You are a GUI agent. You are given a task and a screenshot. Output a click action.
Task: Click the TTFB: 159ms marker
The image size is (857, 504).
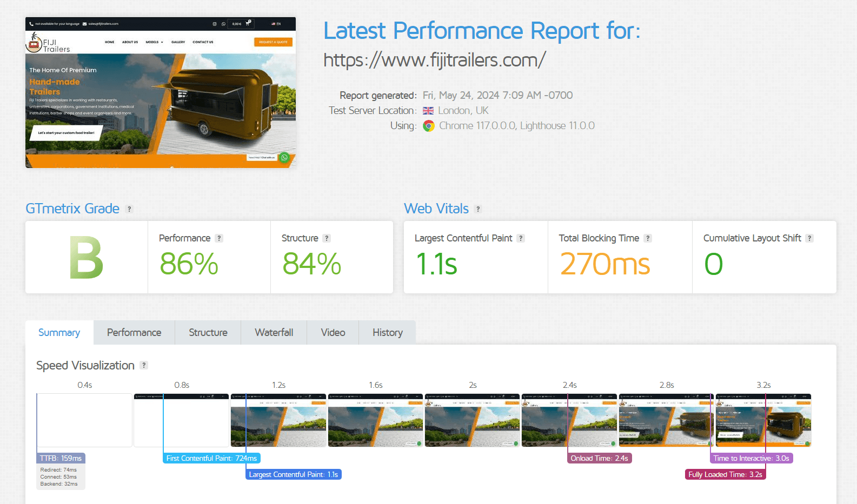[61, 458]
